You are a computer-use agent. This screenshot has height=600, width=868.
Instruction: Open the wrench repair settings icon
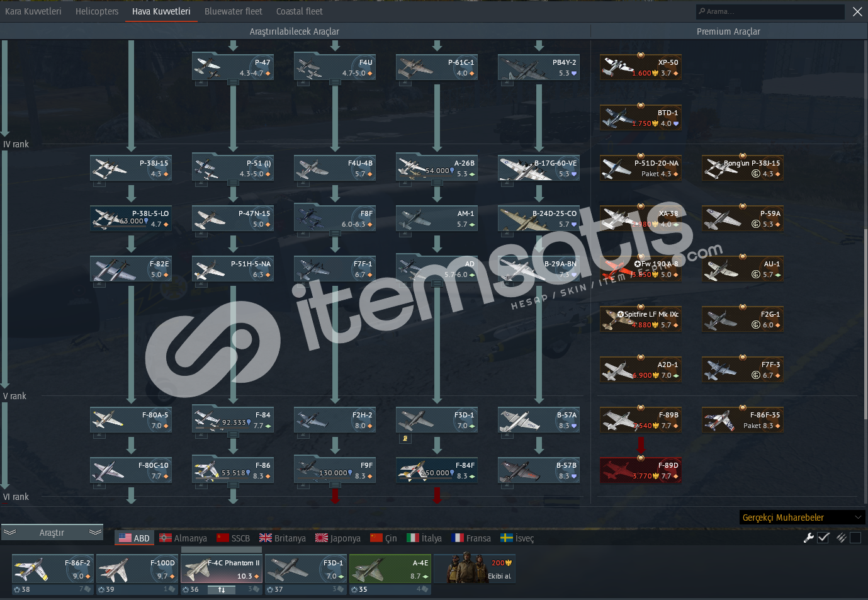pyautogui.click(x=809, y=538)
